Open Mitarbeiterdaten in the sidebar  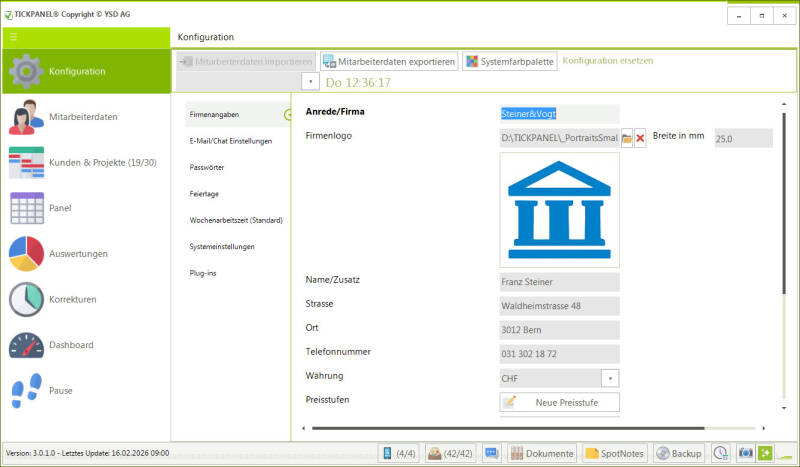coord(86,117)
